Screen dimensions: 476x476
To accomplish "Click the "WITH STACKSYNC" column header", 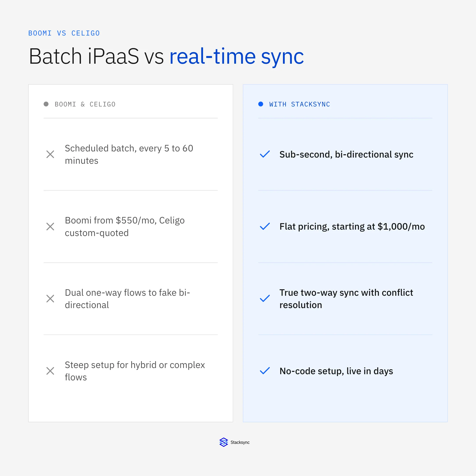I will 300,104.
